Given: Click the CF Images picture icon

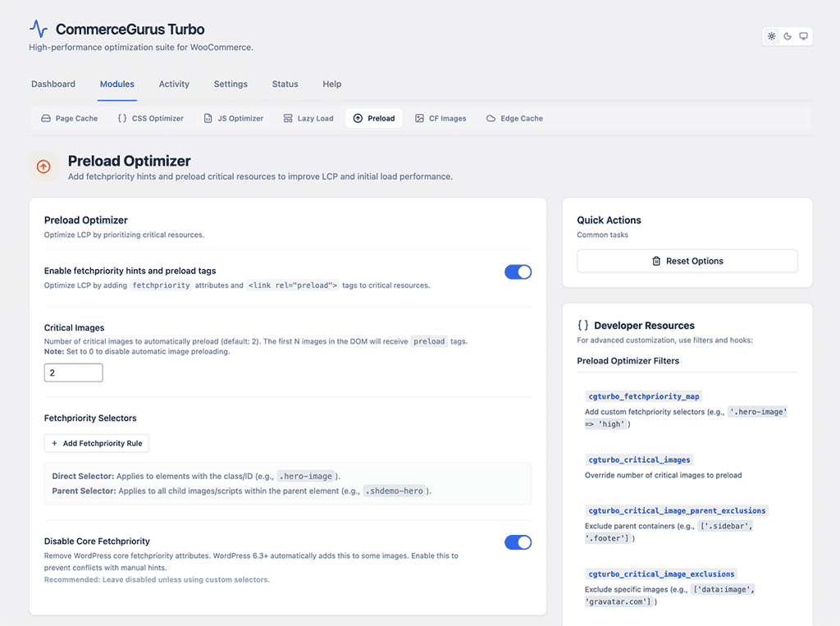Looking at the screenshot, I should tap(419, 118).
